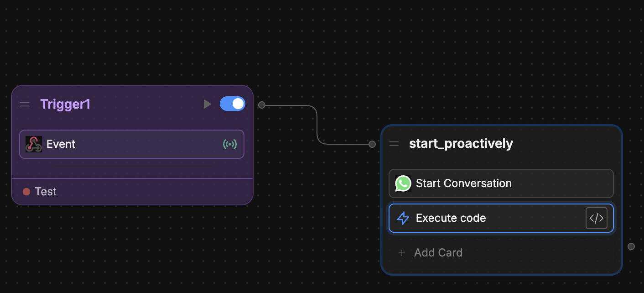Select the start_proactively node title
644x293 pixels.
pos(461,143)
